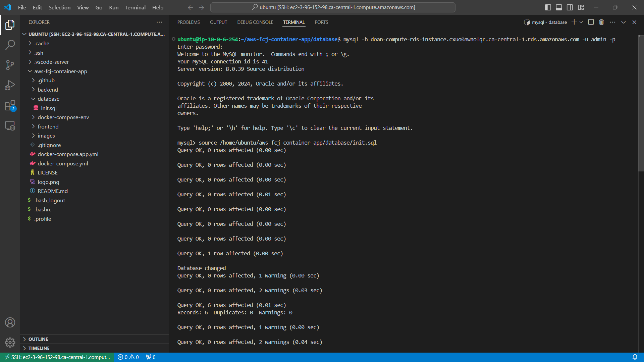This screenshot has width=644, height=362.
Task: Open Run and Debug view
Action: coord(10,85)
